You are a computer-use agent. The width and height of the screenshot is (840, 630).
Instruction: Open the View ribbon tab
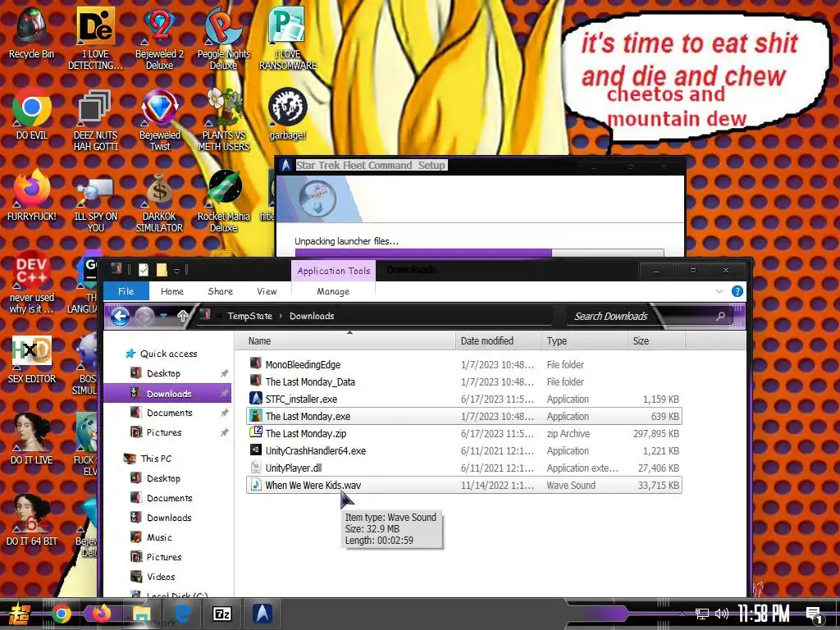267,291
